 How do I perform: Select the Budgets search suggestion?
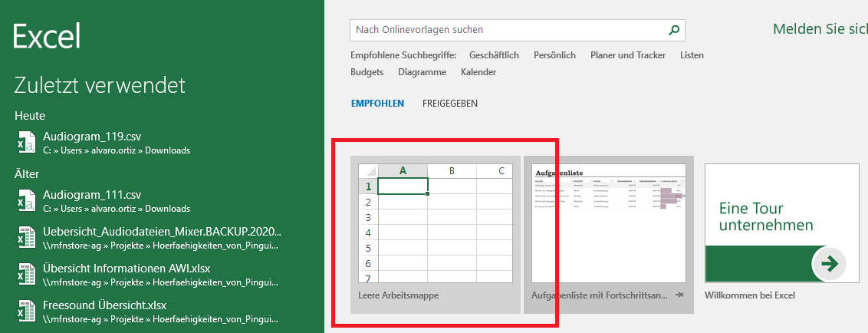click(x=367, y=72)
